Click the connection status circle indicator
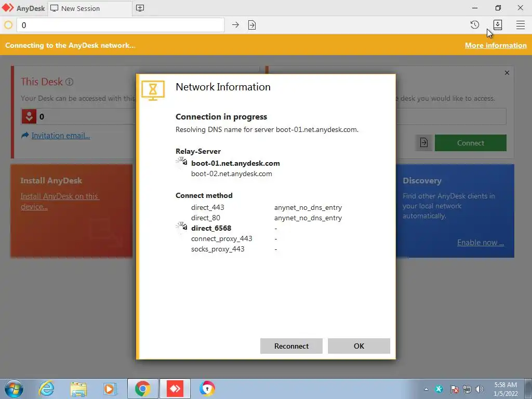 coord(8,25)
